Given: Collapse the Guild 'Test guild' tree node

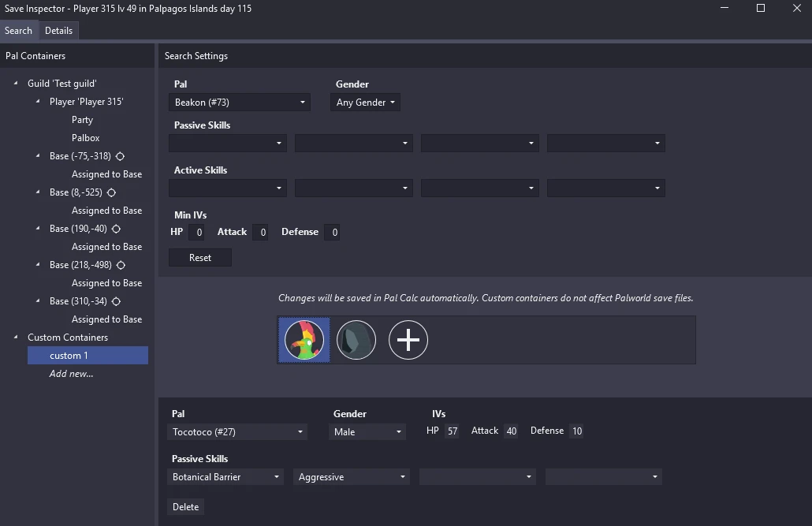Looking at the screenshot, I should (16, 83).
